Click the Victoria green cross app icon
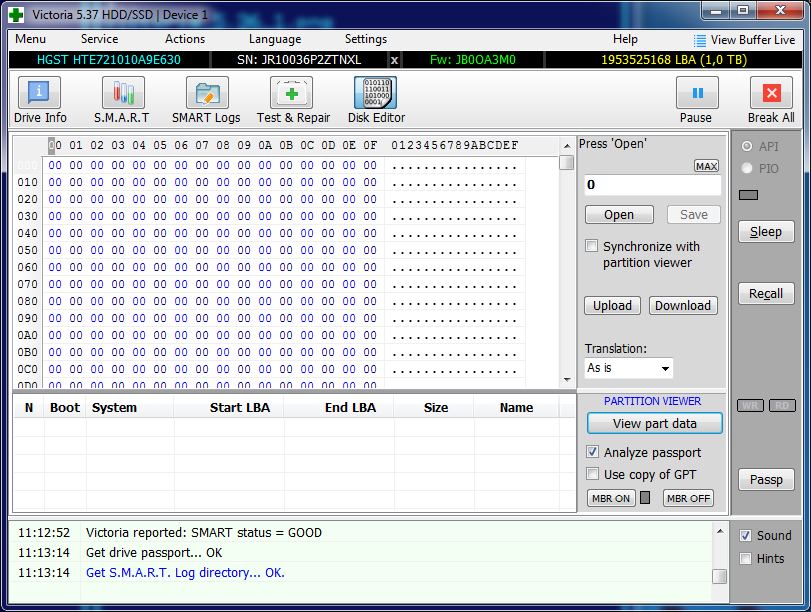Image resolution: width=811 pixels, height=612 pixels. click(16, 14)
